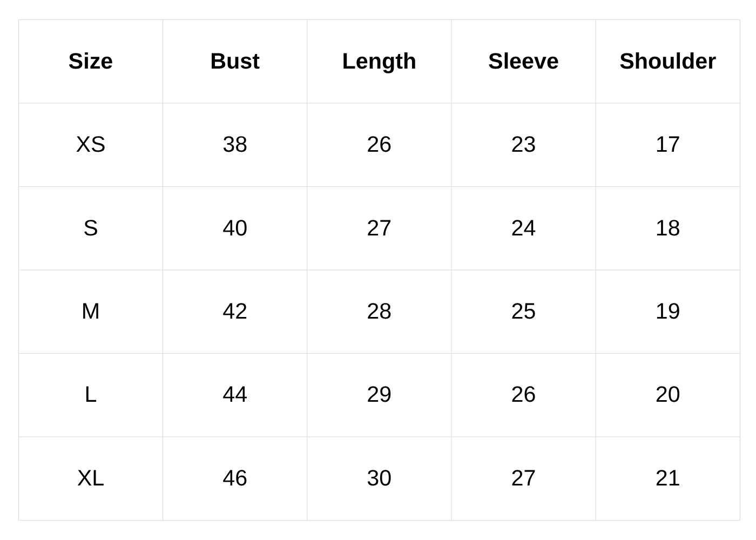Image resolution: width=756 pixels, height=540 pixels.
Task: Click bust value 46 for XL
Action: point(235,478)
